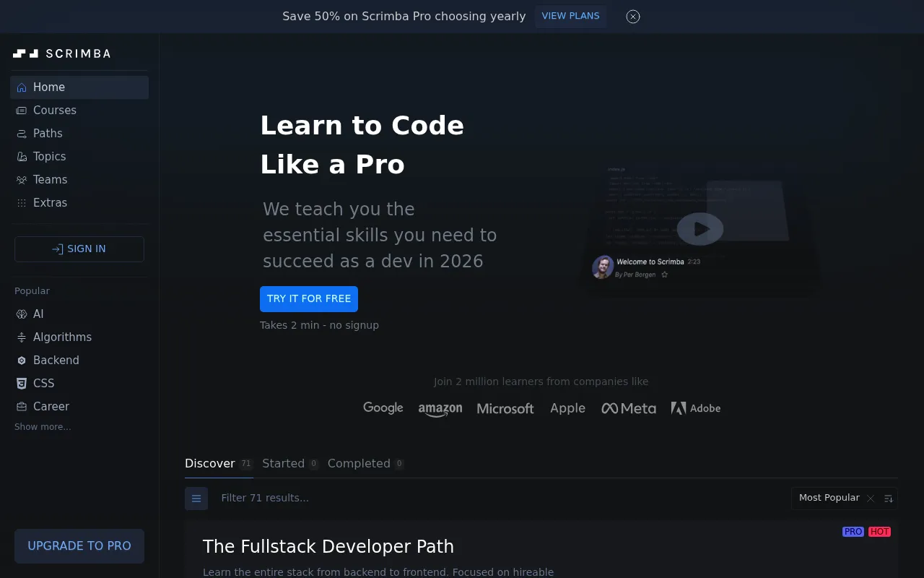This screenshot has width=924, height=578.
Task: Click the Google company logo
Action: pyautogui.click(x=383, y=408)
